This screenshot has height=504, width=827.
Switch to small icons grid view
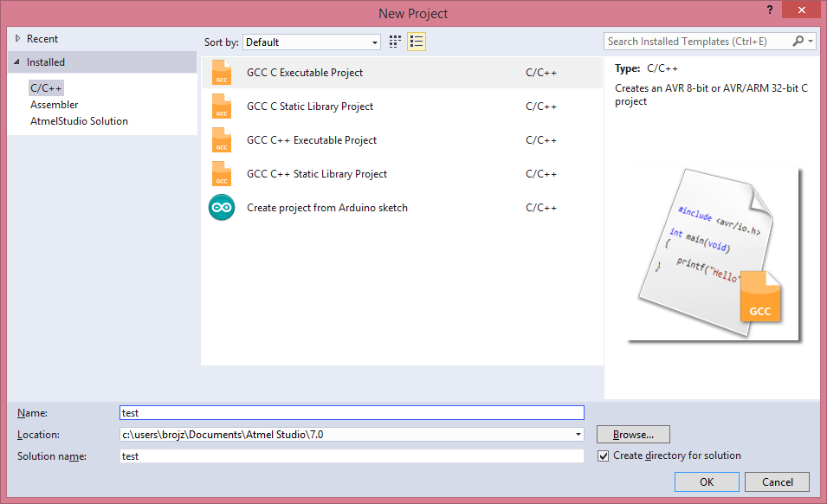(395, 42)
